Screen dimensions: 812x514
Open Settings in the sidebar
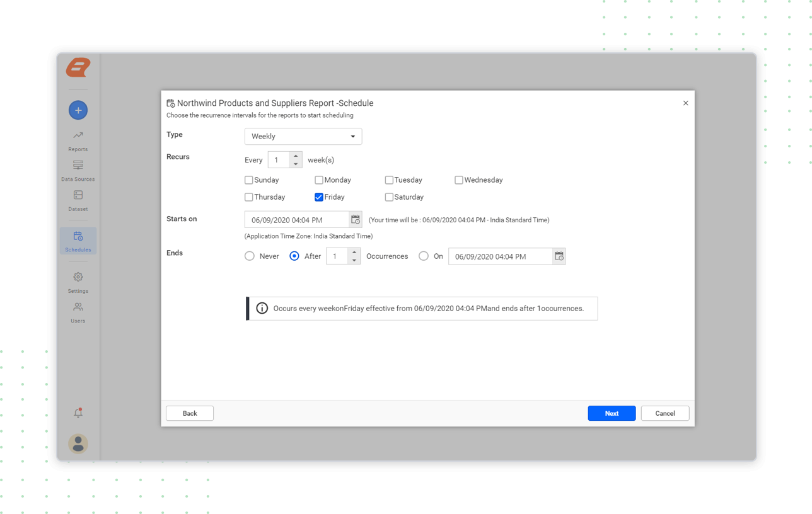point(78,283)
